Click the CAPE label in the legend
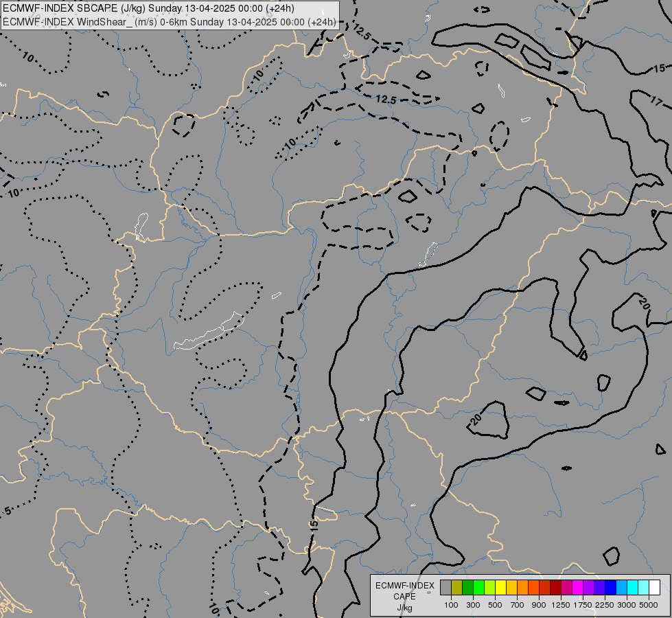The height and width of the screenshot is (618, 672). coord(404,597)
